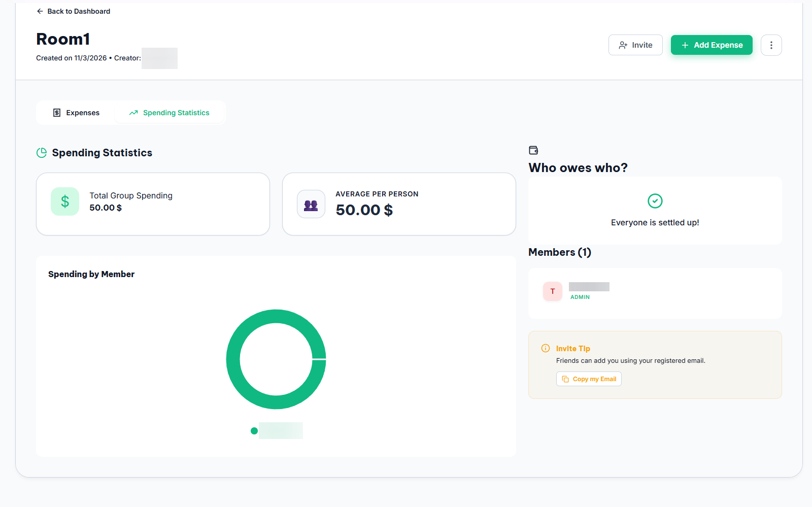The image size is (812, 507).
Task: Click the Everyone is settled up! message
Action: coord(655,223)
